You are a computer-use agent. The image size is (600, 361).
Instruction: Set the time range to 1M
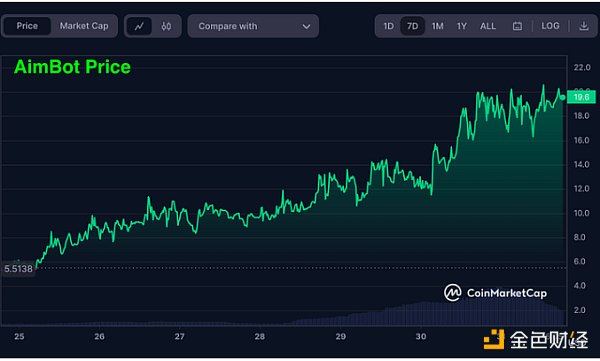437,26
